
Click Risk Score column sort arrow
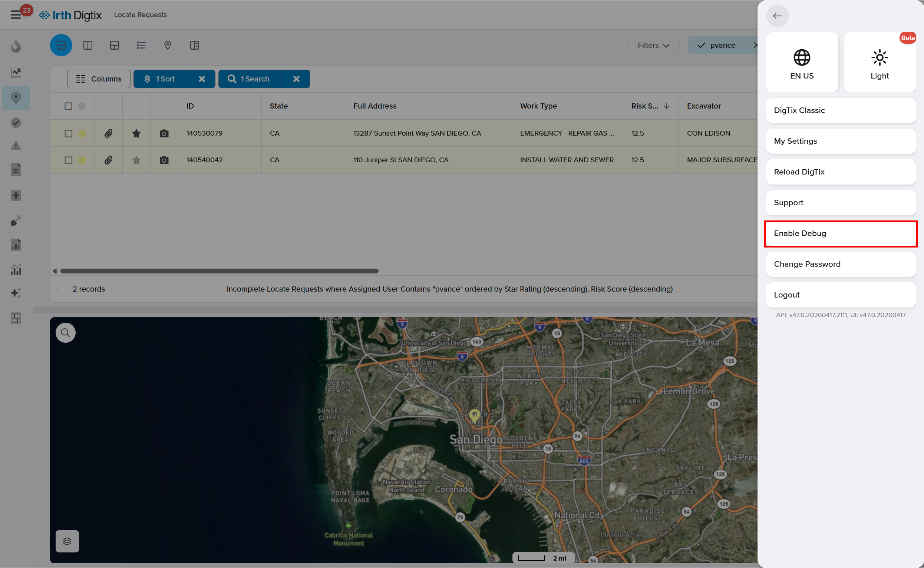[x=666, y=106]
